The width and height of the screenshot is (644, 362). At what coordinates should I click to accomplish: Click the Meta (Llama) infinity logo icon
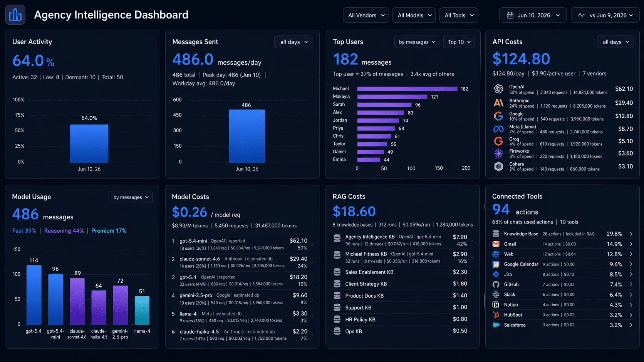click(x=498, y=129)
